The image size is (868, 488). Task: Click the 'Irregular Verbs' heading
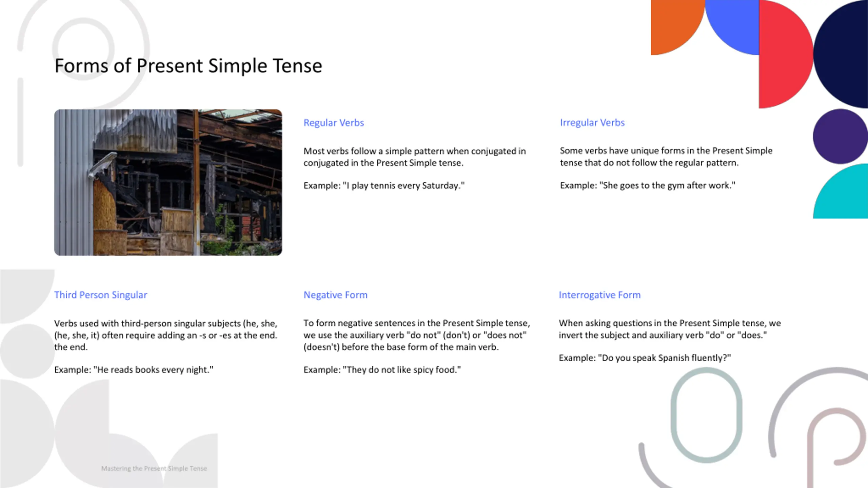click(592, 123)
